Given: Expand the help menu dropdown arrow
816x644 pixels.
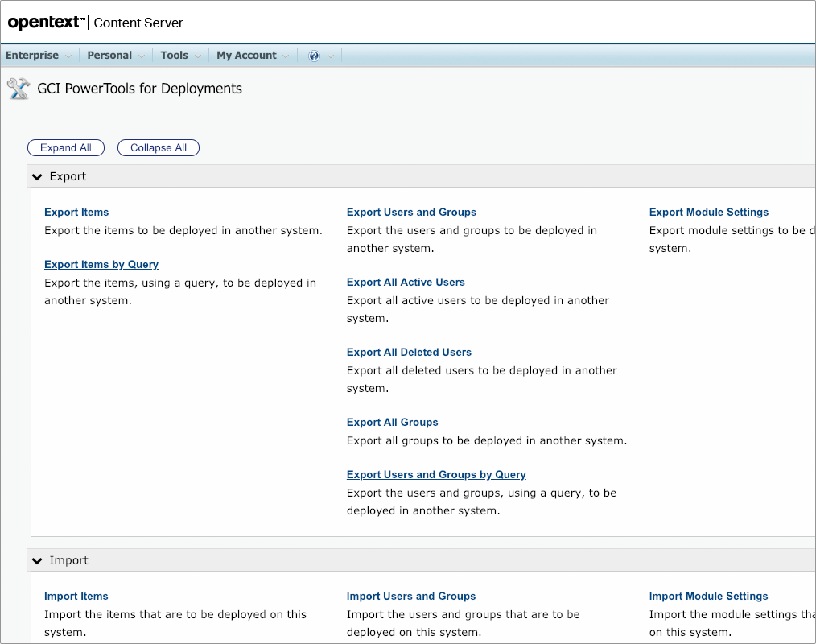Looking at the screenshot, I should point(331,56).
